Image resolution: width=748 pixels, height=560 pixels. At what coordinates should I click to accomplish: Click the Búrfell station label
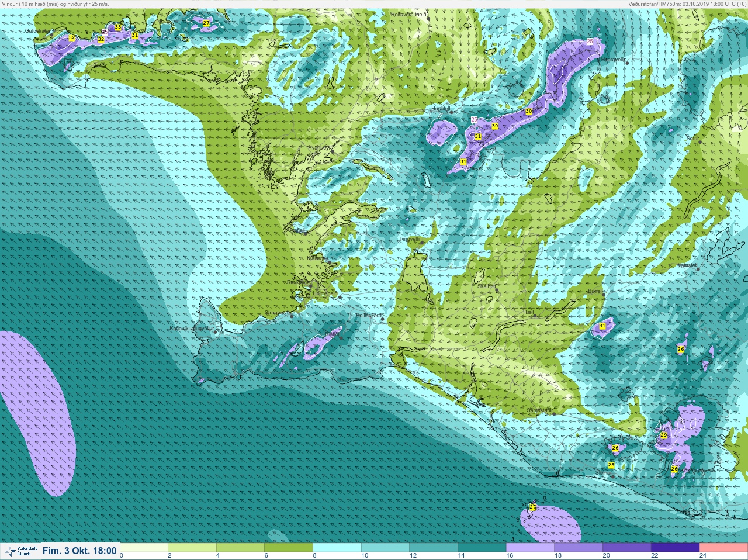(595, 291)
